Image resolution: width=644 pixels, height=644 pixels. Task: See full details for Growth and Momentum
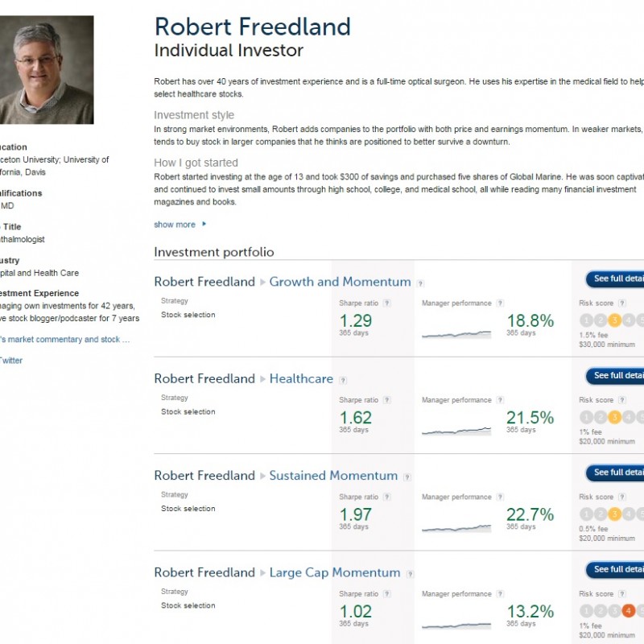click(x=617, y=279)
